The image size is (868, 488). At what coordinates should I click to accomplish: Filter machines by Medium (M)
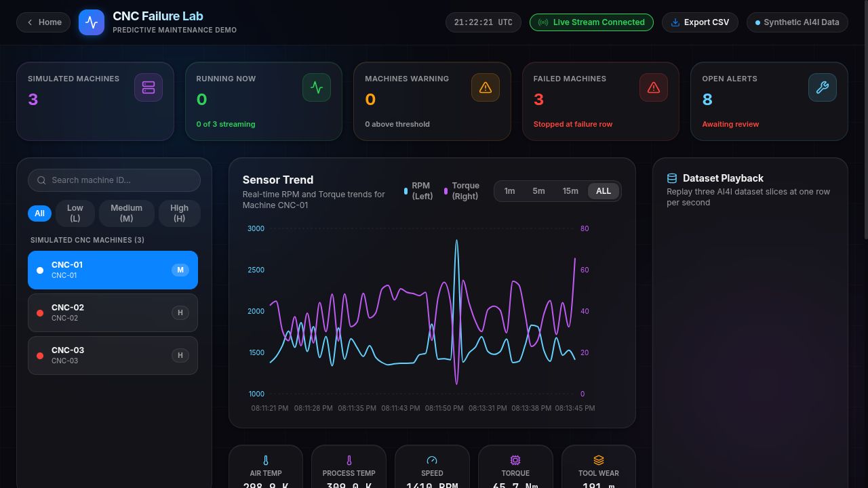(x=127, y=213)
